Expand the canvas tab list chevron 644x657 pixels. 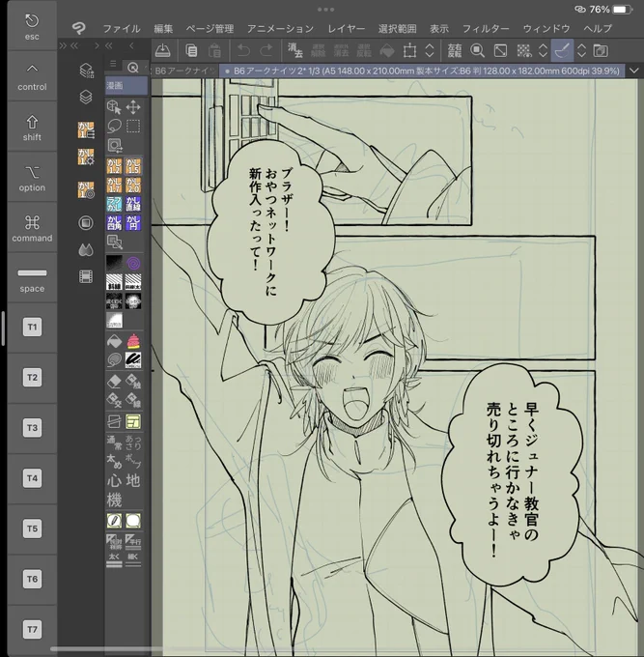pyautogui.click(x=634, y=71)
